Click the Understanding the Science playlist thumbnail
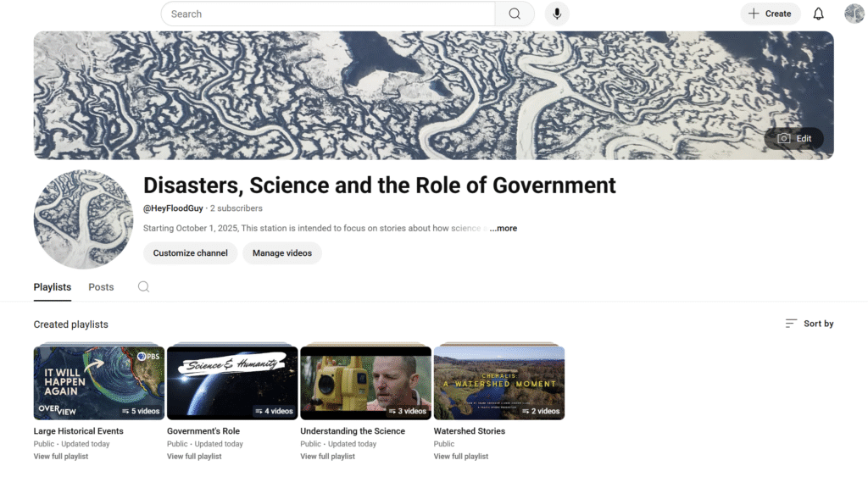This screenshot has width=868, height=488. click(365, 381)
